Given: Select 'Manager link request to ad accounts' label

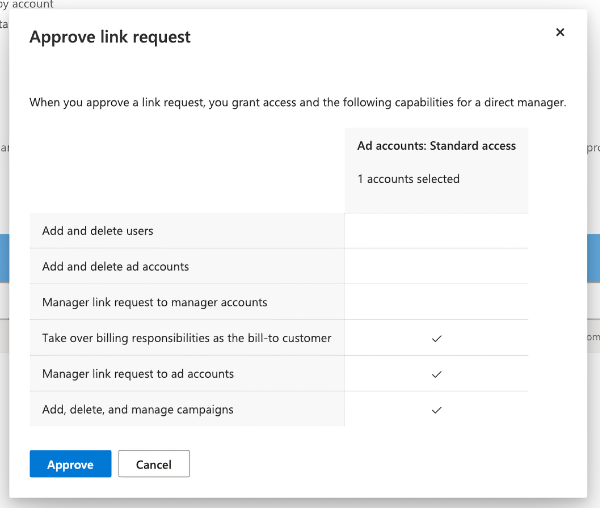Looking at the screenshot, I should pyautogui.click(x=138, y=374).
